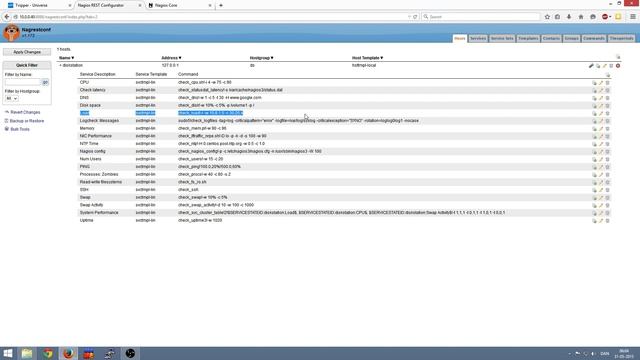Viewport: 640px width, 360px height.
Task: Edit the NIC Performance service
Action: pos(601,136)
